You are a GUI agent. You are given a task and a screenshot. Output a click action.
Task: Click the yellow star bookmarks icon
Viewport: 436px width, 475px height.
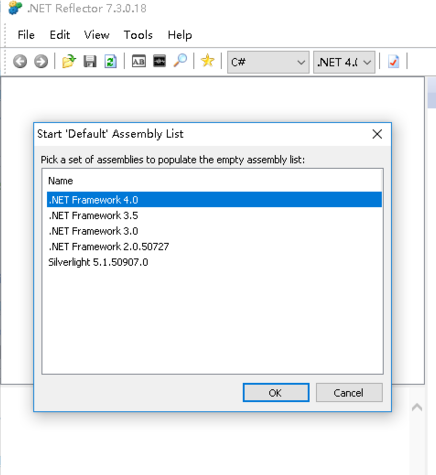click(207, 61)
